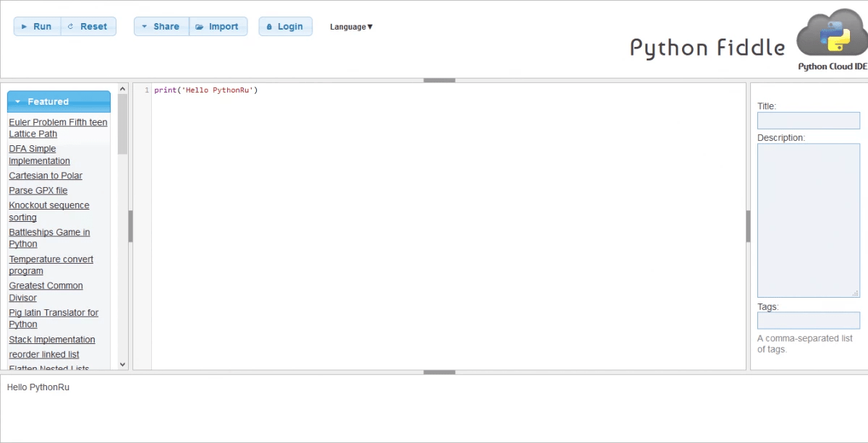This screenshot has width=868, height=443.
Task: Click the Python Cloud IDE logo
Action: (832, 39)
